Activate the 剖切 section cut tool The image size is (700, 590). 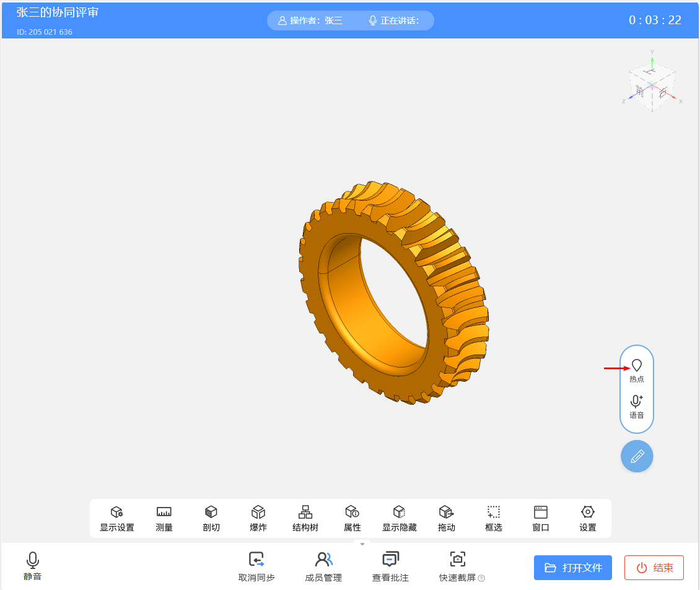click(x=211, y=518)
